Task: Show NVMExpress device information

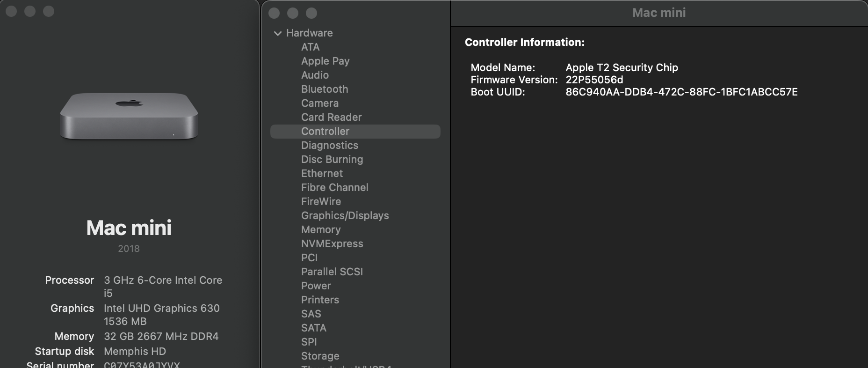Action: pos(332,243)
